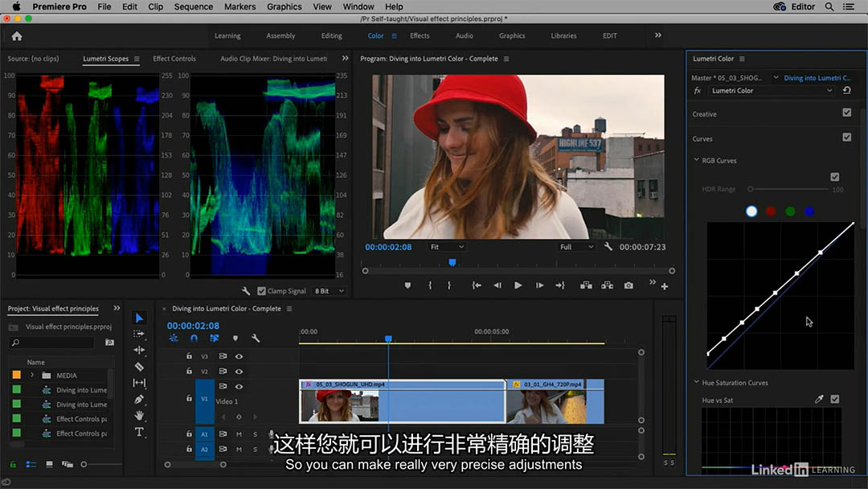Toggle V2 track output eye
868x489 pixels.
point(239,371)
